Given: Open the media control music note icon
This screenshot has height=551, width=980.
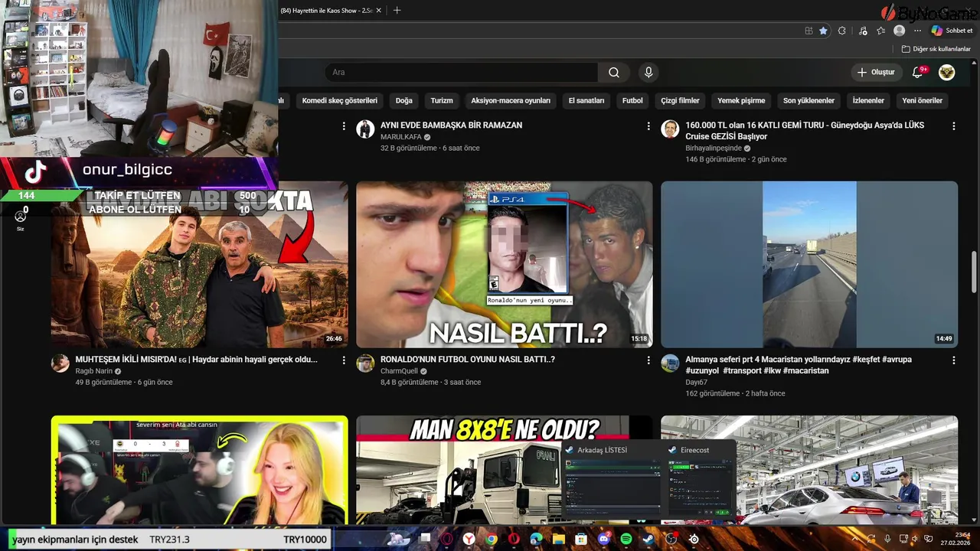Looking at the screenshot, I should [x=863, y=31].
